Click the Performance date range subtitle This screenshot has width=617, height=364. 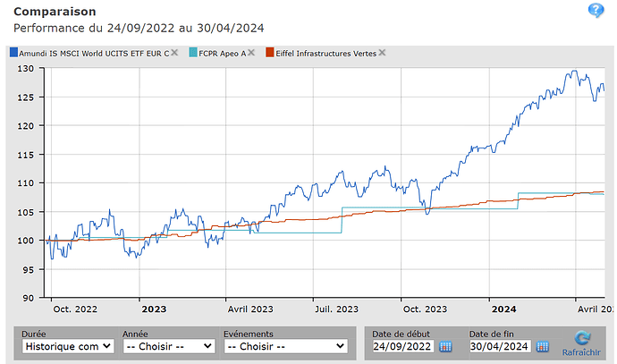(139, 28)
